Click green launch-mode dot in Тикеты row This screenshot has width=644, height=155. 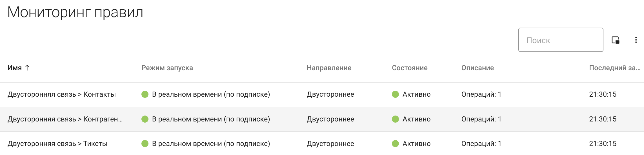tap(145, 144)
